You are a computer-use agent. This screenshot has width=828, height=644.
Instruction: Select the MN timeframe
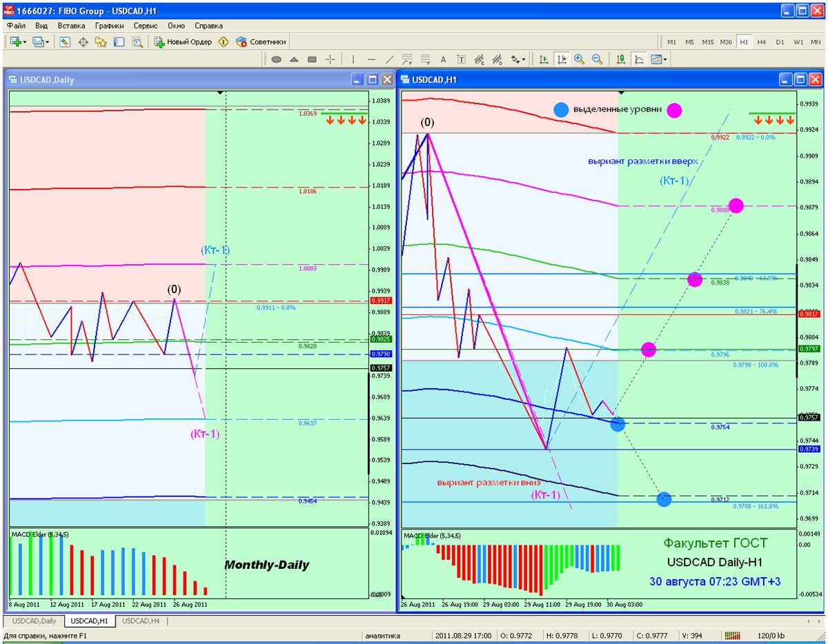click(x=816, y=42)
